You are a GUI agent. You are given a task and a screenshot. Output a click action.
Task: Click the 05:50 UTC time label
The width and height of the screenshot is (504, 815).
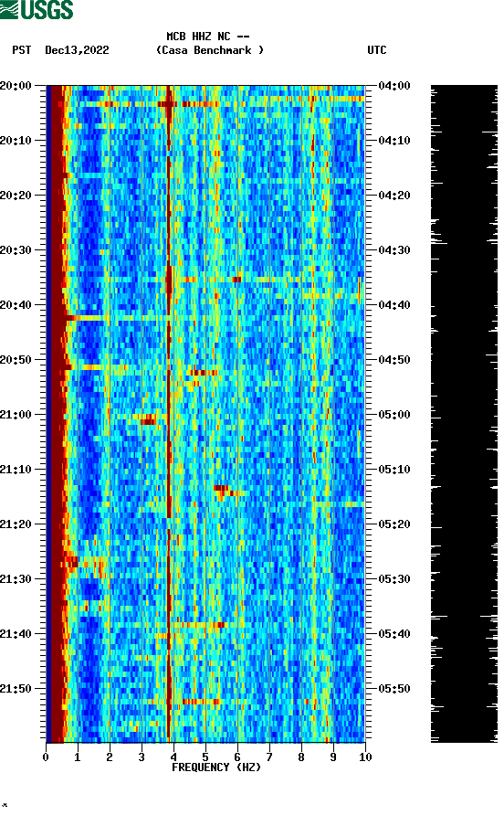[394, 689]
